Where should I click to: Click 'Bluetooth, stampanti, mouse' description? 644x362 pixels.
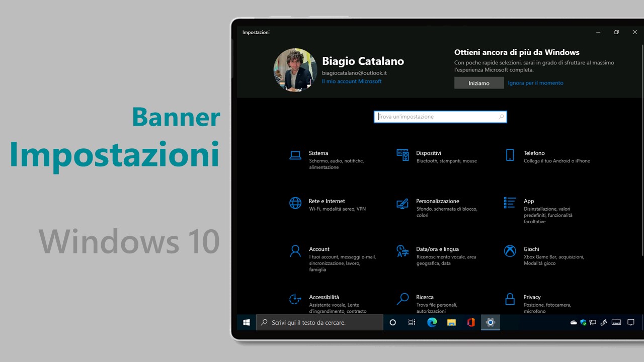(x=447, y=161)
